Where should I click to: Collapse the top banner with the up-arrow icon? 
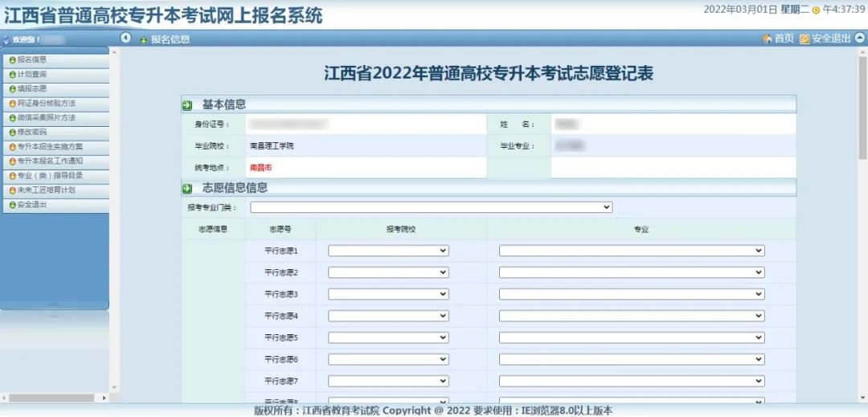[859, 38]
